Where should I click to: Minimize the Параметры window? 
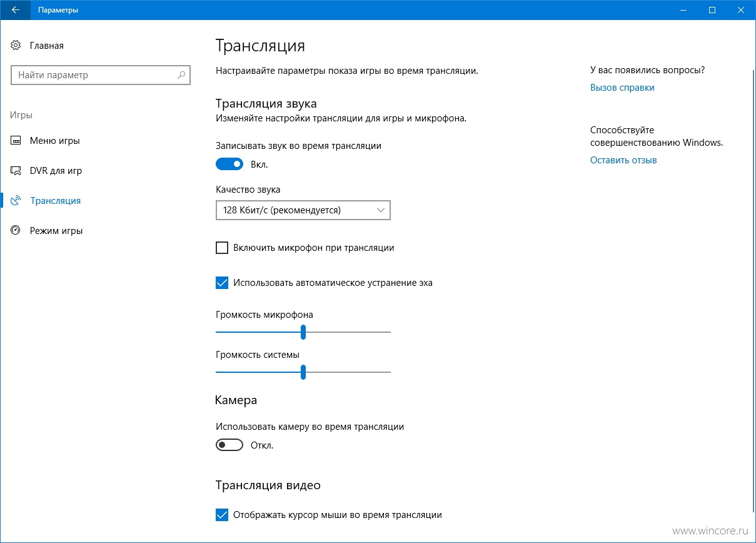[x=683, y=10]
